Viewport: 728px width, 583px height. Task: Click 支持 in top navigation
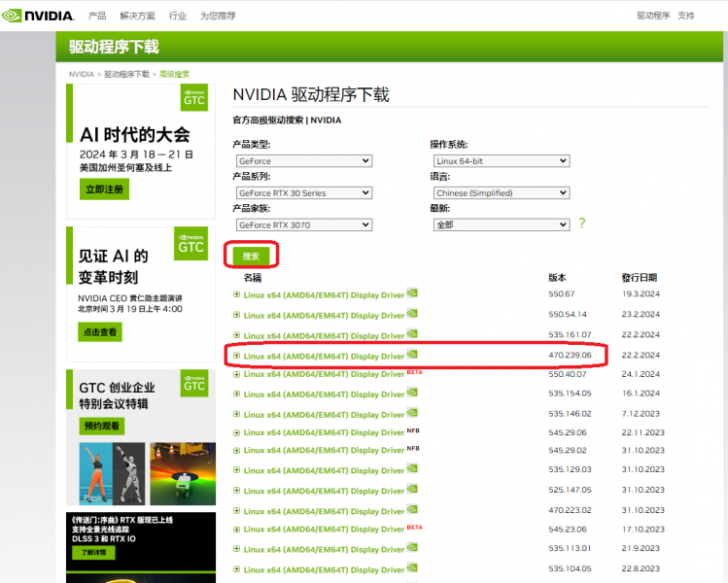coord(686,16)
